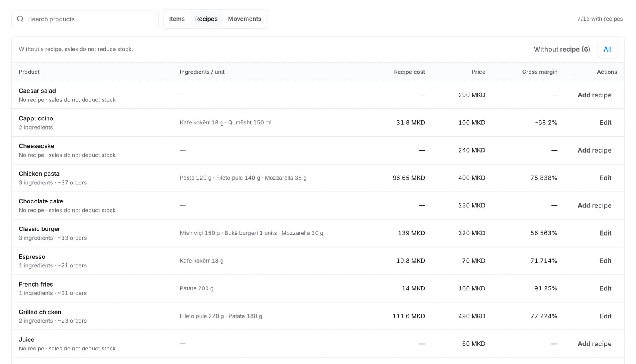Click the Juice product name
The height and width of the screenshot is (364, 636).
pyautogui.click(x=27, y=339)
